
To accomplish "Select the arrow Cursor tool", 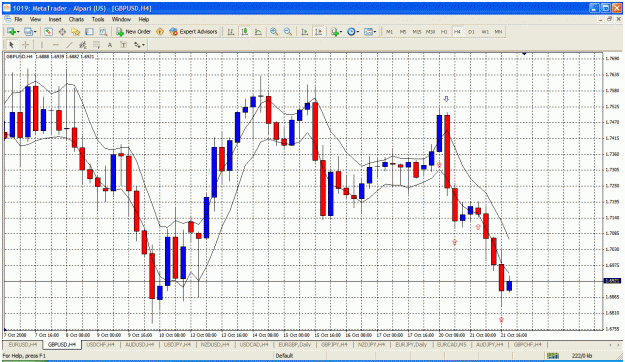I will (x=12, y=45).
